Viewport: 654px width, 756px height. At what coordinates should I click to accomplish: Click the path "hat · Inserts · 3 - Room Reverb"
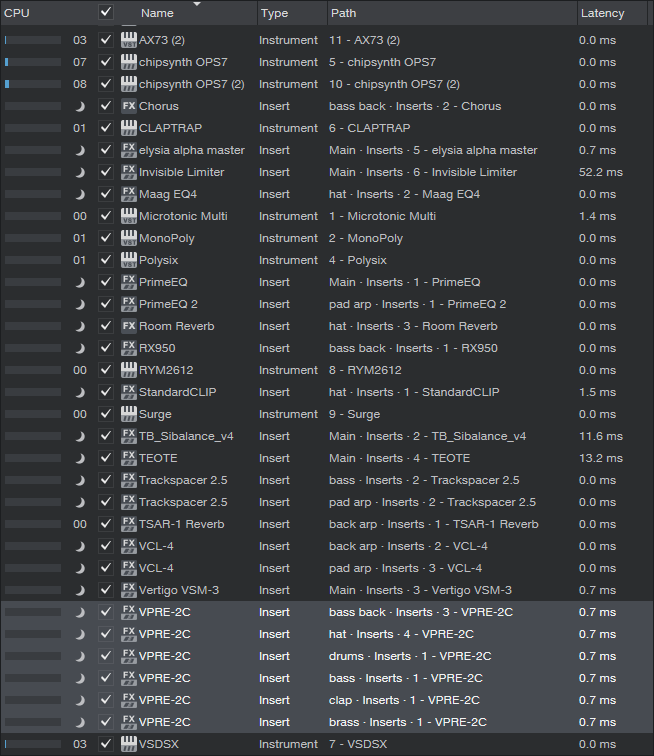pyautogui.click(x=413, y=326)
